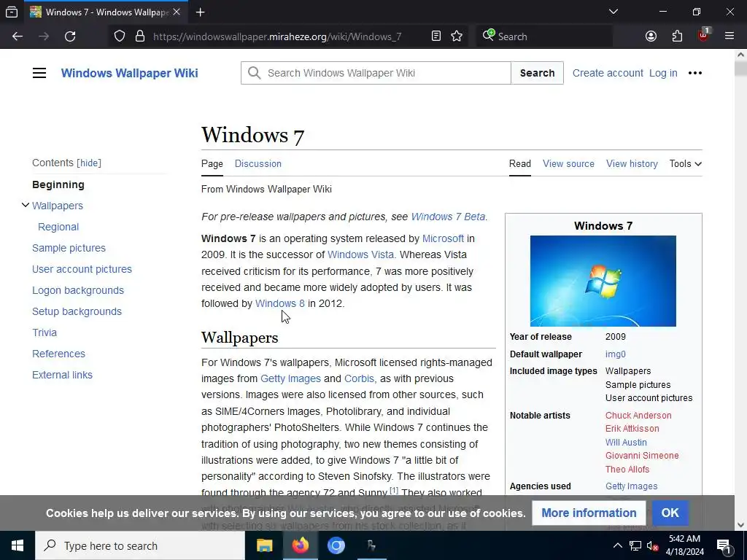
Task: Open the Chuck Anderson artist link
Action: pos(638,415)
